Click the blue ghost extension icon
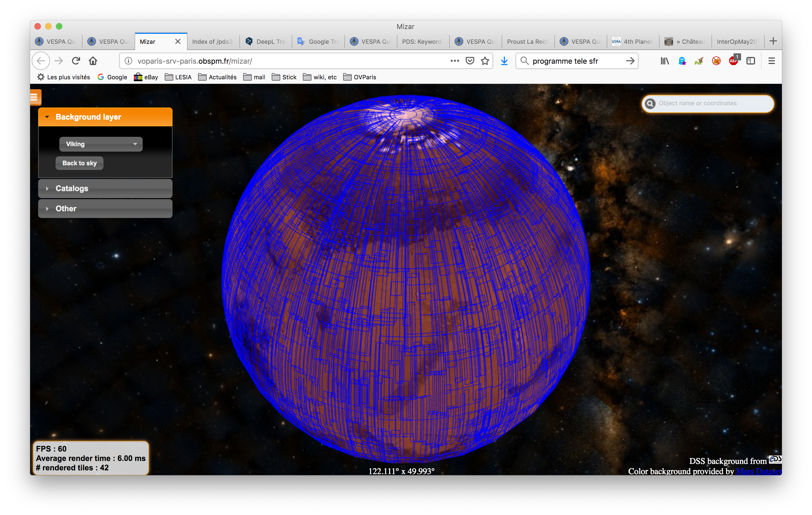 click(x=682, y=61)
